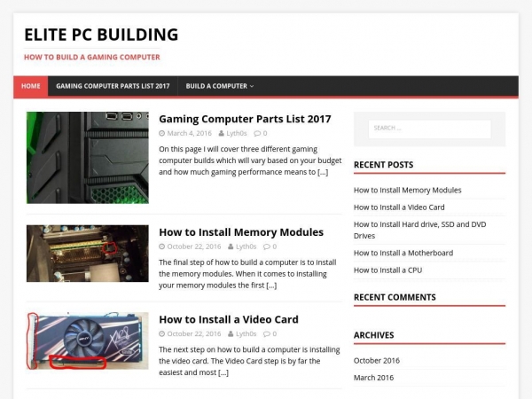
Task: Focus the Search input field
Action: 429,129
